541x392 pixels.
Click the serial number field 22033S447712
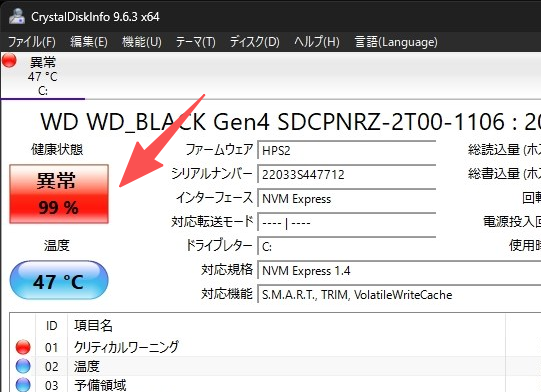pyautogui.click(x=346, y=174)
